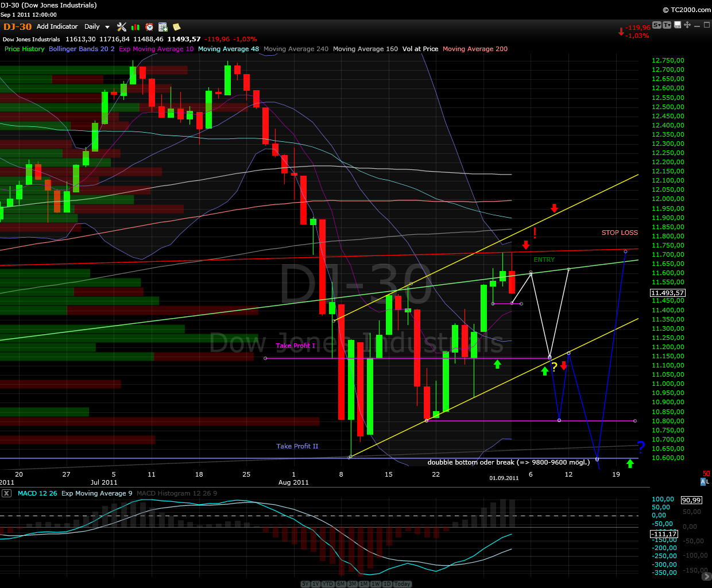
Task: Expand the scaling dropdown at bottom right
Action: coord(706,576)
